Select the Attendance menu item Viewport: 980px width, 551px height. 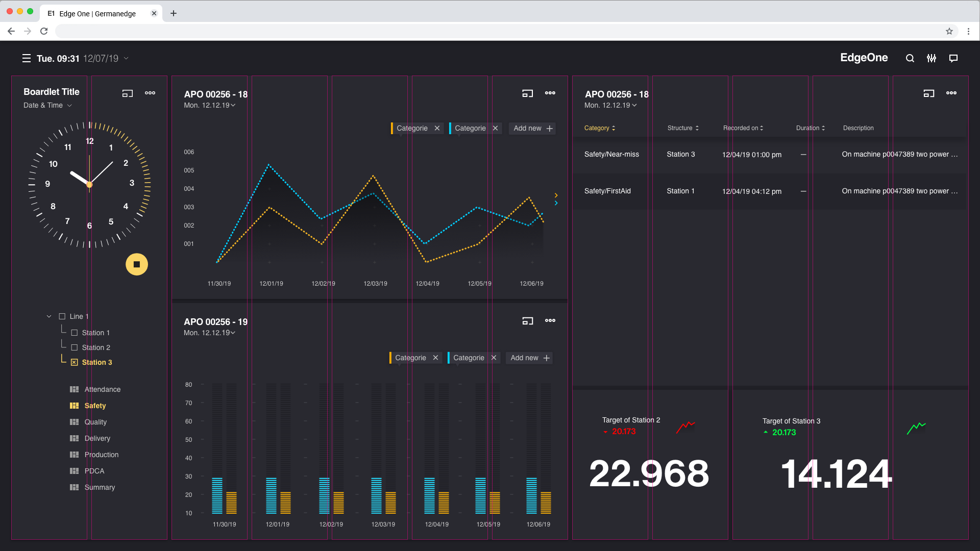102,389
